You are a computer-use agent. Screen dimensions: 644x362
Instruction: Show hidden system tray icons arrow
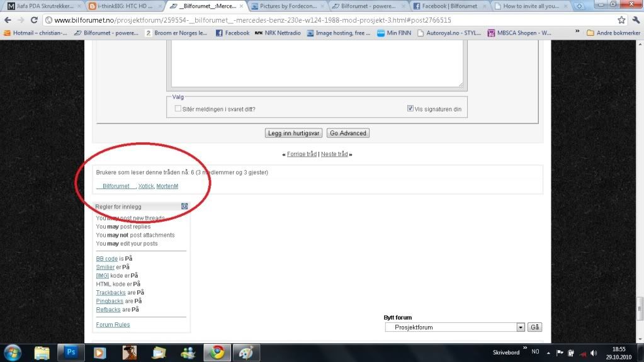click(548, 353)
